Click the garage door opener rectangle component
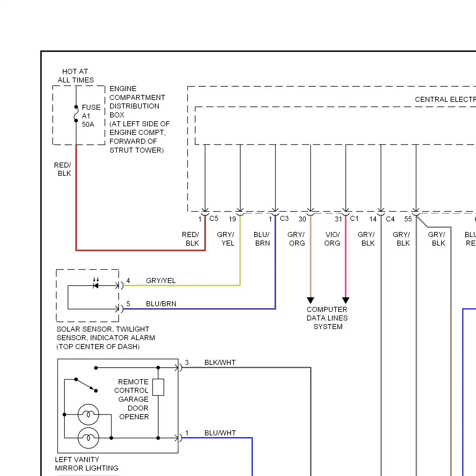This screenshot has height=476, width=476. [x=158, y=387]
